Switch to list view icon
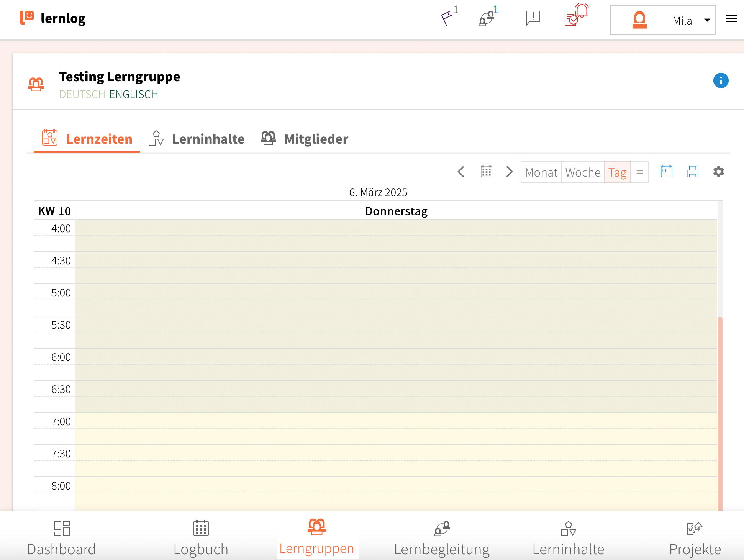 point(639,172)
